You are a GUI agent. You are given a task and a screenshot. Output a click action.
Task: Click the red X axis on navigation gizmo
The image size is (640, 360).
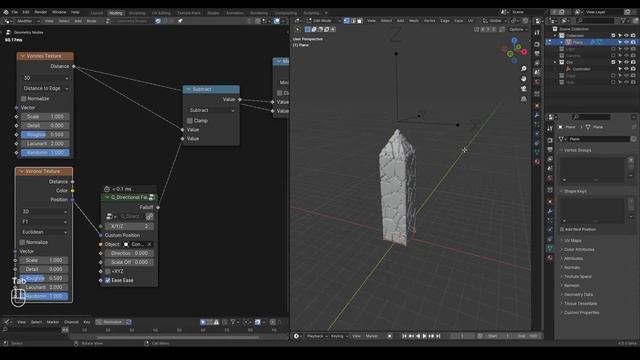tap(524, 52)
